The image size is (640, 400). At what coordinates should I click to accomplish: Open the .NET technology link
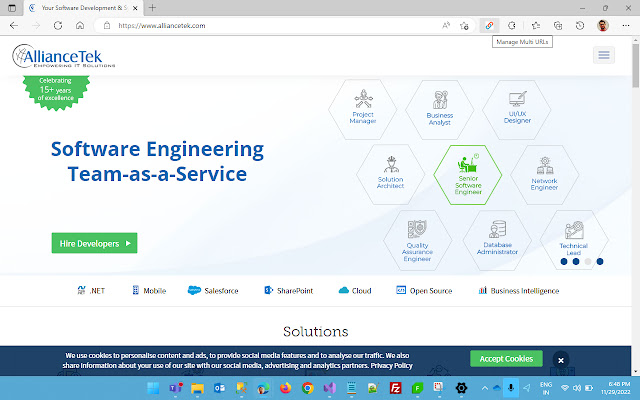[x=91, y=291]
